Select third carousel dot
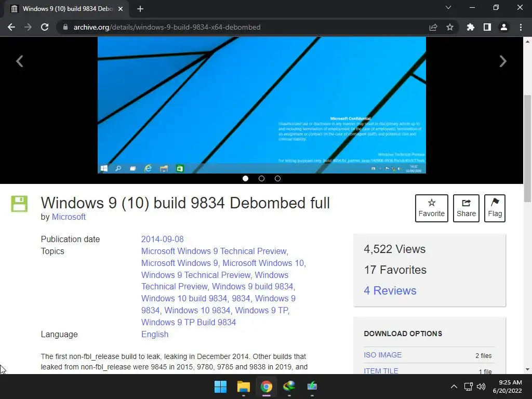532x399 pixels. (x=277, y=179)
